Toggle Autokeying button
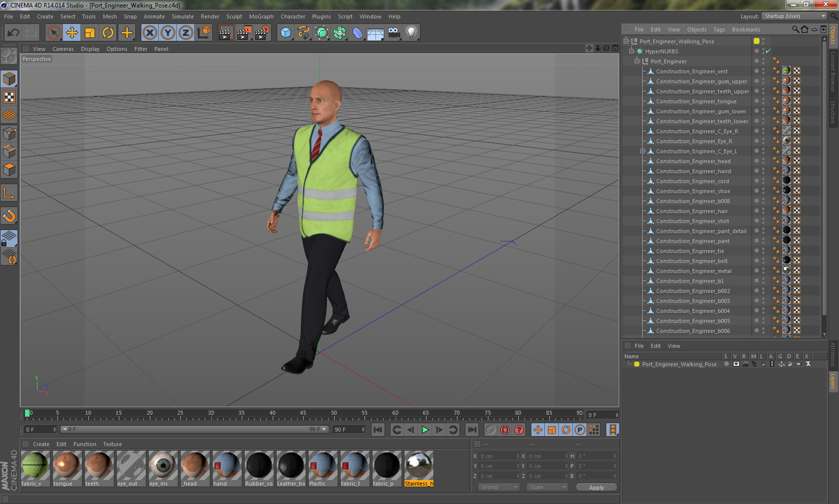The image size is (839, 504). [505, 430]
